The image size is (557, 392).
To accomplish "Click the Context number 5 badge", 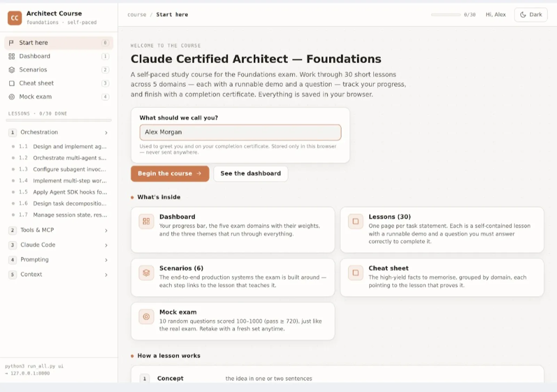I will click(x=13, y=275).
